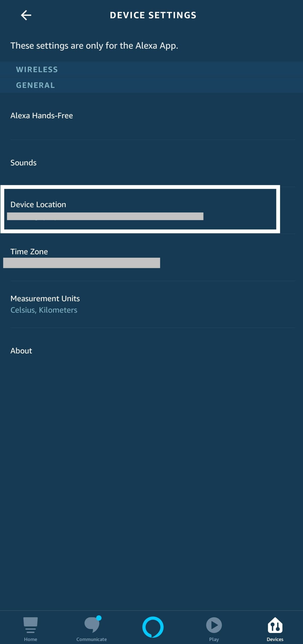
Task: Select the Communicate speech bubble icon
Action: click(92, 624)
